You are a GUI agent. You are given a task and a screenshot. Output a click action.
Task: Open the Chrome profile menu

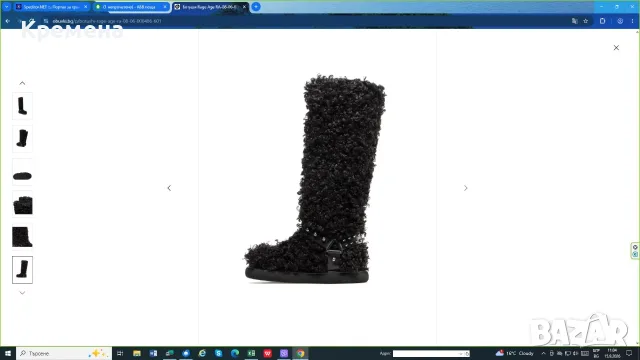620,21
